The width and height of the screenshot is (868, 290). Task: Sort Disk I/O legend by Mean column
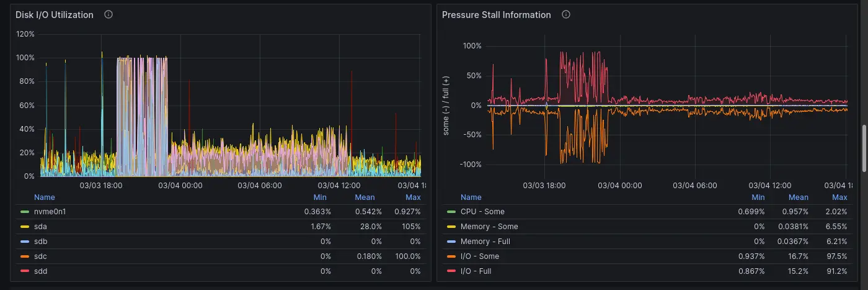tap(365, 197)
